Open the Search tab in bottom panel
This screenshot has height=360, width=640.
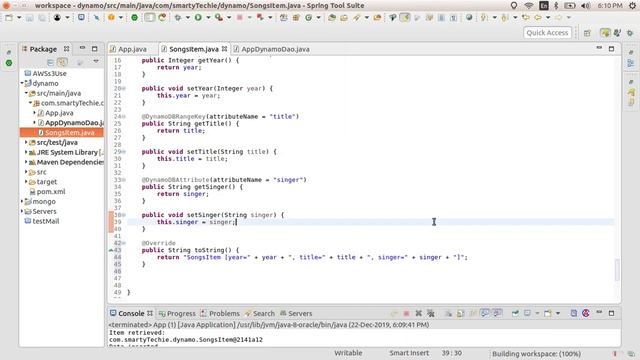tap(260, 313)
